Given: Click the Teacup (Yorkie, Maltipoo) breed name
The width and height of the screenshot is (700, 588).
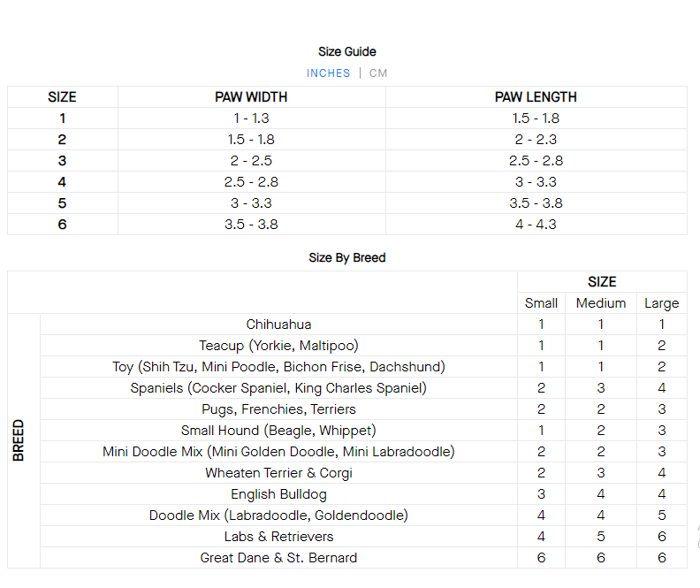Looking at the screenshot, I should (x=278, y=346).
